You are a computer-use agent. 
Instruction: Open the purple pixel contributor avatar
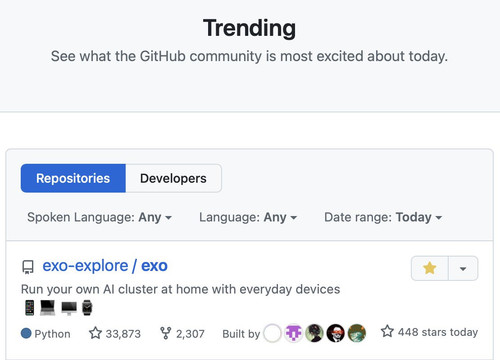(294, 333)
